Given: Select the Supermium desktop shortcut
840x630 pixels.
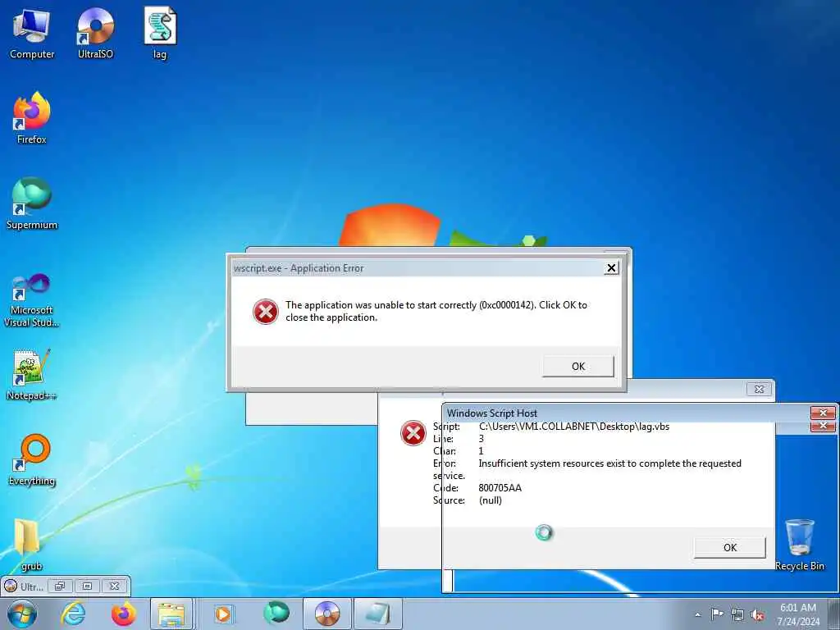Looking at the screenshot, I should coord(32,203).
